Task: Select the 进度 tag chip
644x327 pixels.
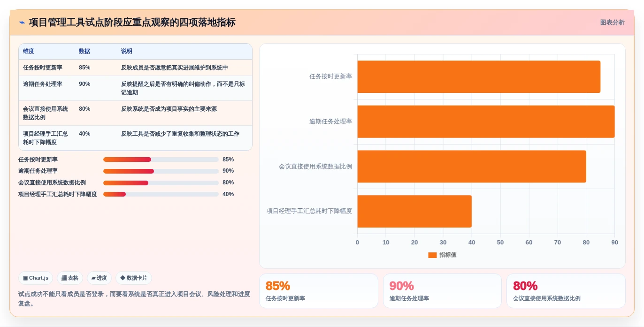Action: [99, 278]
